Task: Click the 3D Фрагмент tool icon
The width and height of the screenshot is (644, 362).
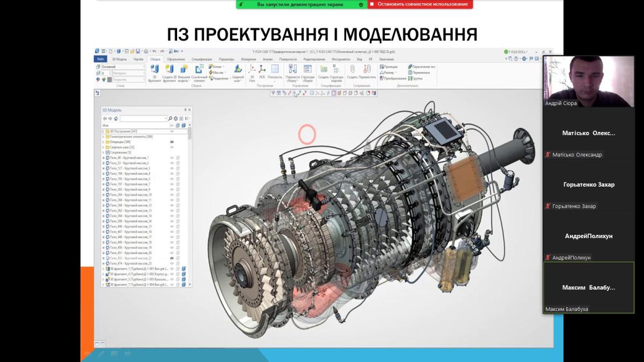Action: coord(155,69)
